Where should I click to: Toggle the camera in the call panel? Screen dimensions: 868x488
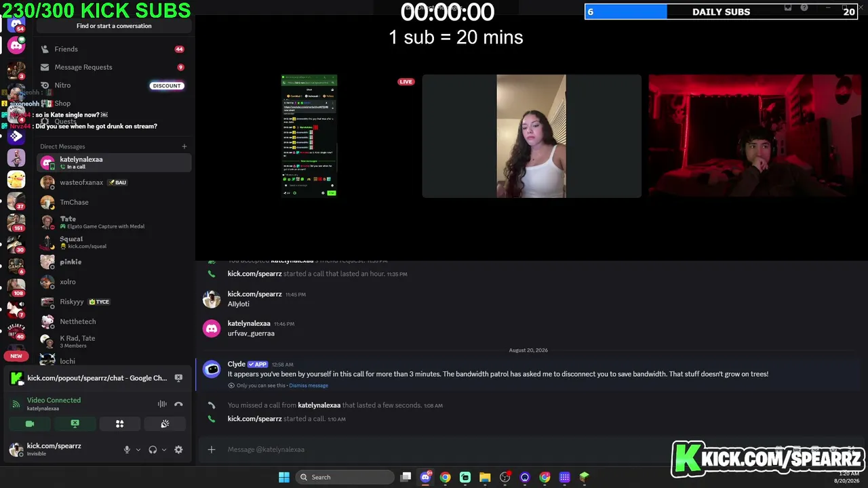point(30,424)
